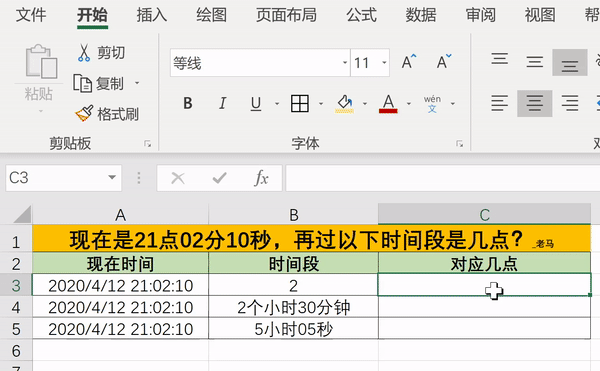The width and height of the screenshot is (600, 371).
Task: Select header cell 时间段
Action: click(x=293, y=264)
